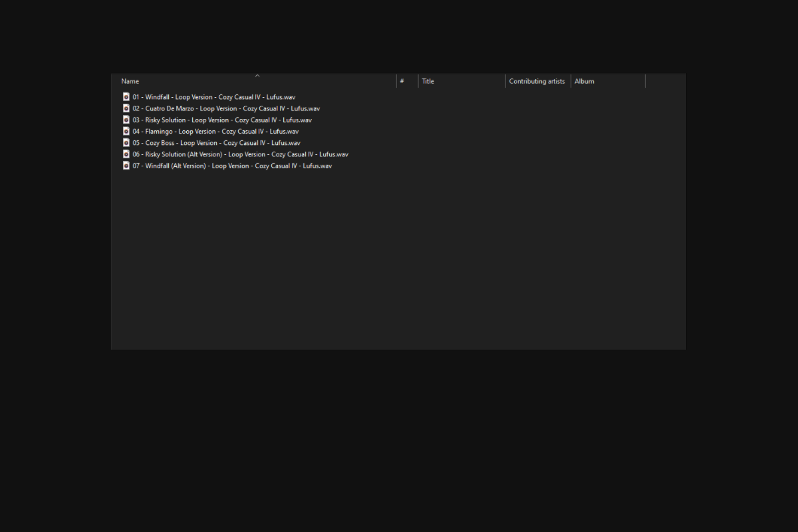Sort by the Album column header
Image resolution: width=798 pixels, height=532 pixels.
[x=608, y=81]
